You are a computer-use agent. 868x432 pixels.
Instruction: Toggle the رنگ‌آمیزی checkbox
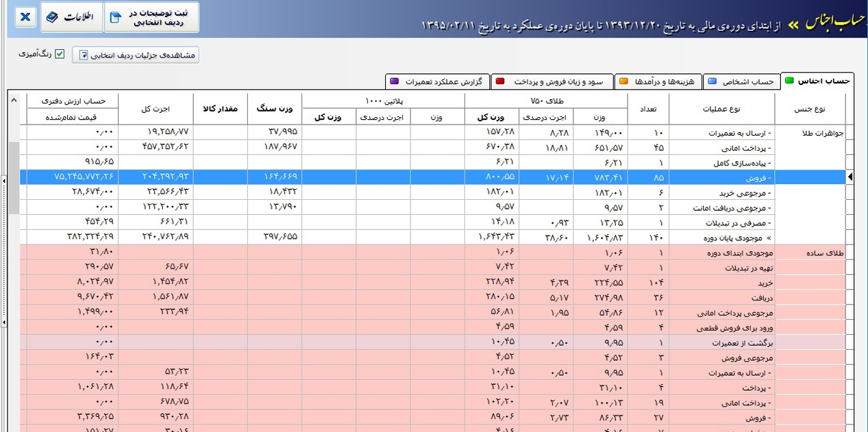pos(59,54)
